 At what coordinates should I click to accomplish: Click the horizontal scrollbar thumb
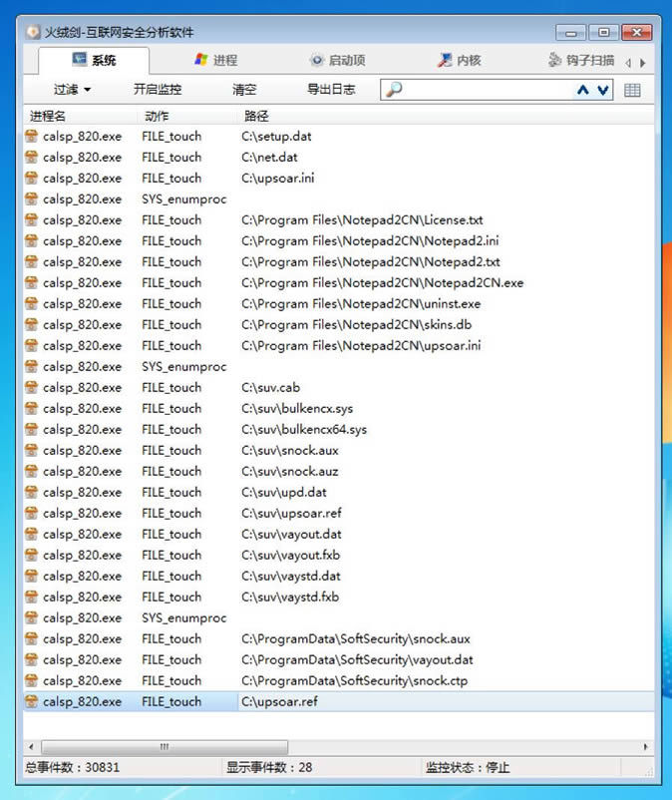[x=165, y=747]
